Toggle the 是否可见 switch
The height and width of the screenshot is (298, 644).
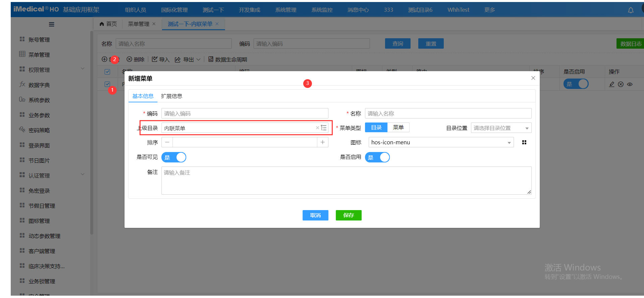(174, 157)
